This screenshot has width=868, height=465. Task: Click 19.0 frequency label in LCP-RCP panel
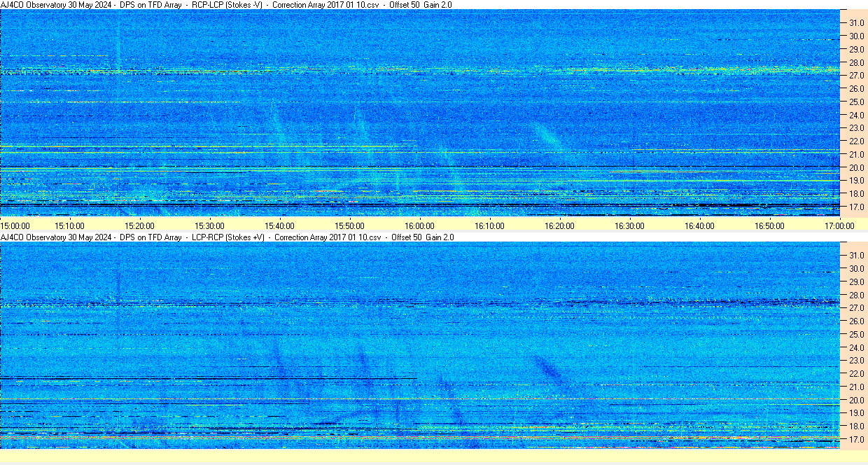click(x=857, y=413)
